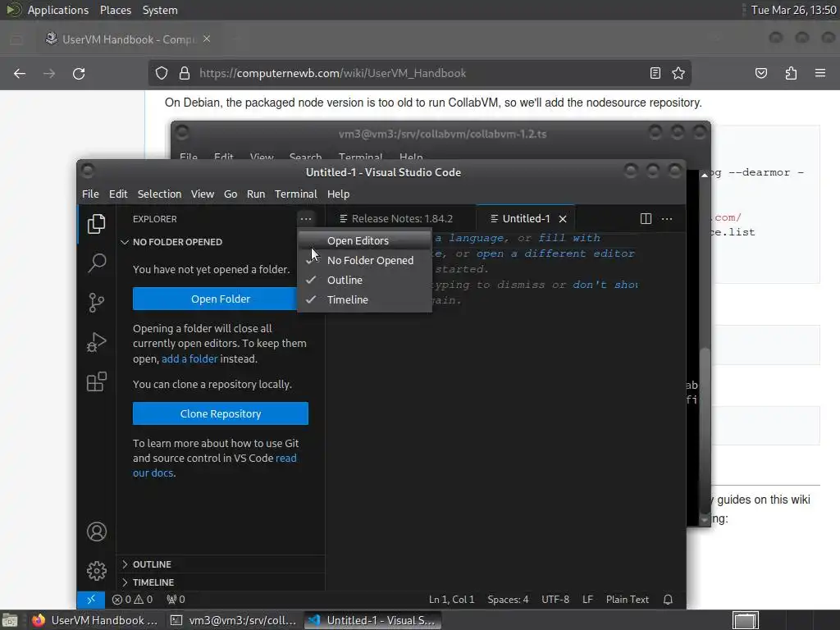This screenshot has height=630, width=840.
Task: Open VS Code Terminal menu
Action: click(295, 194)
